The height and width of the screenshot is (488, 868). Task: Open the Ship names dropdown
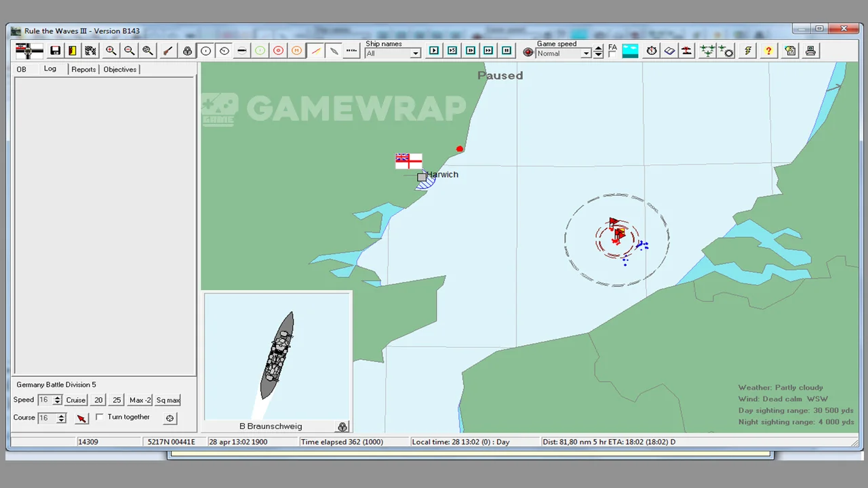[x=415, y=54]
